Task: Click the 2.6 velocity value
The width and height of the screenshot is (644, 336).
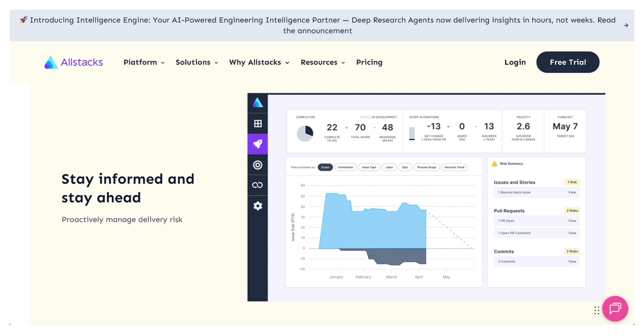Action: click(523, 127)
